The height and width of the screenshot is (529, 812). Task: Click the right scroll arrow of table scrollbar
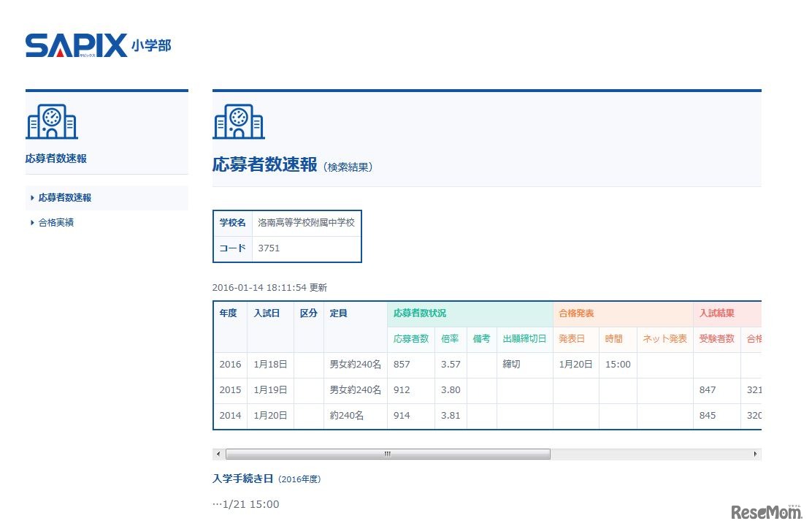(756, 454)
